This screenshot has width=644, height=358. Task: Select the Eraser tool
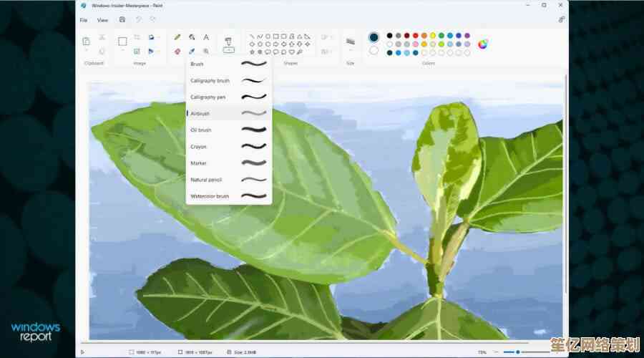tap(177, 52)
